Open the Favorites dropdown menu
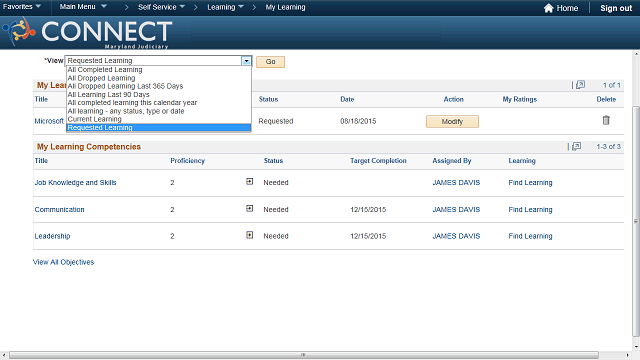The height and width of the screenshot is (360, 640). [22, 7]
